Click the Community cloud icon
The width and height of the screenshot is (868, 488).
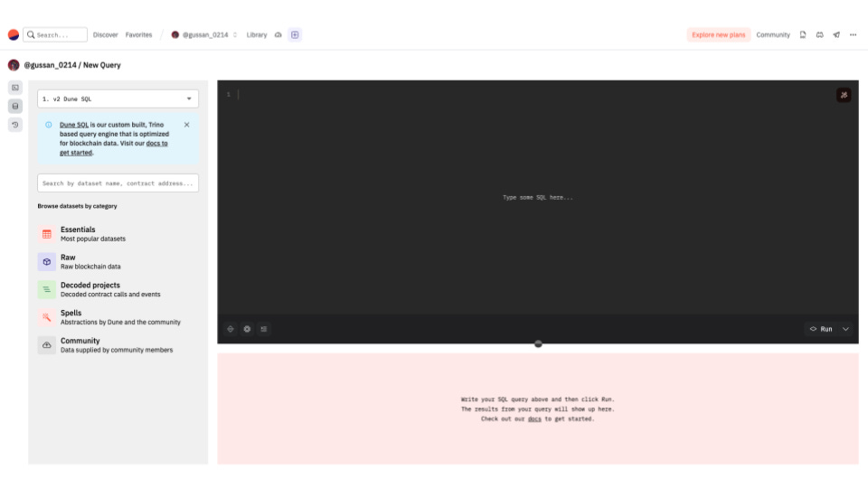46,345
